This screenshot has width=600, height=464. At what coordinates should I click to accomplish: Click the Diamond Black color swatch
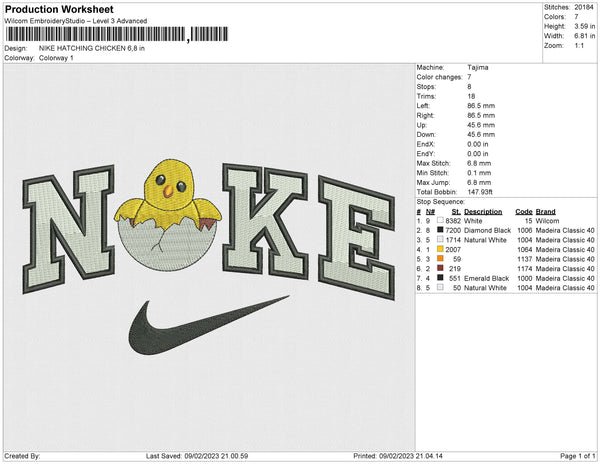pyautogui.click(x=440, y=230)
